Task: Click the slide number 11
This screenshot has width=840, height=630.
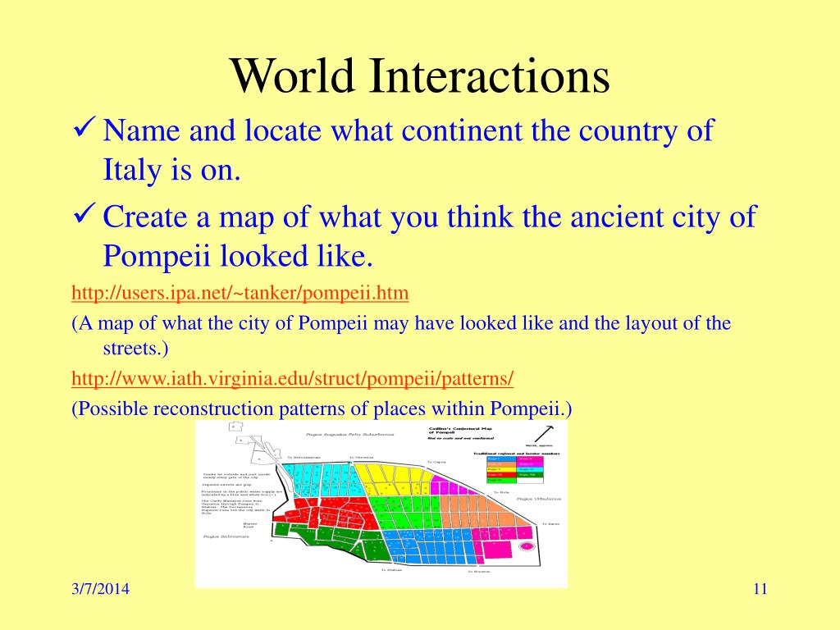Action: tap(760, 589)
